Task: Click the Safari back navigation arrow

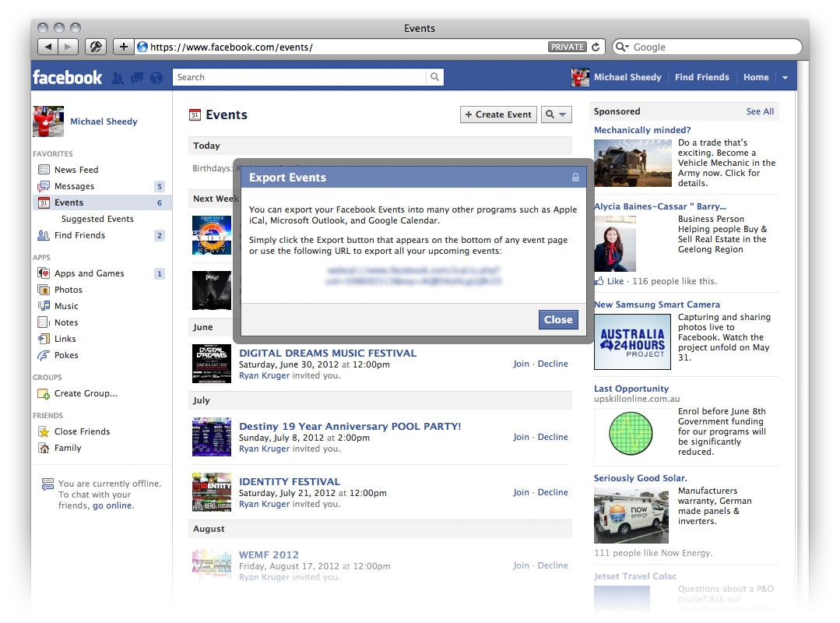Action: click(x=48, y=47)
